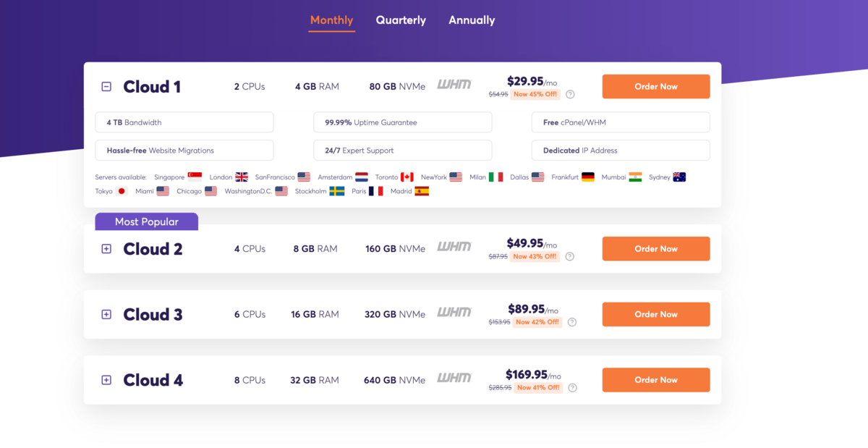Order the Cloud 1 plan
This screenshot has width=868, height=448.
(655, 86)
